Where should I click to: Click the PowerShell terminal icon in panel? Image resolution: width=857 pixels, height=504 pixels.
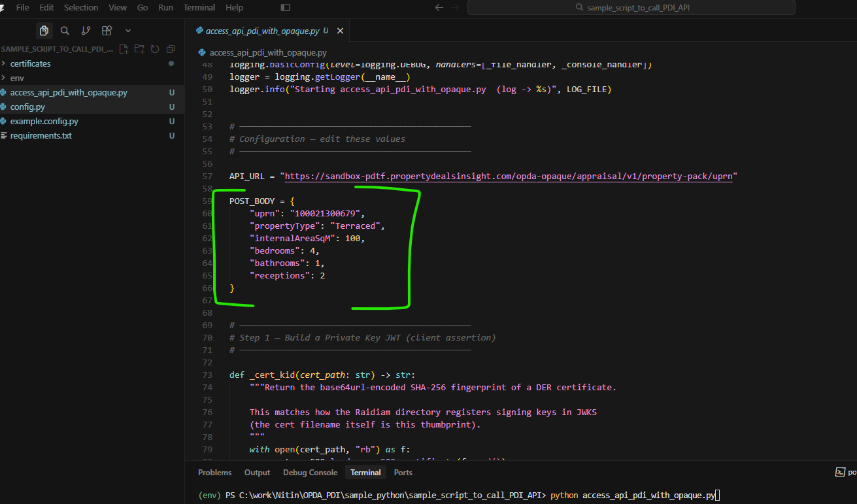(x=841, y=472)
